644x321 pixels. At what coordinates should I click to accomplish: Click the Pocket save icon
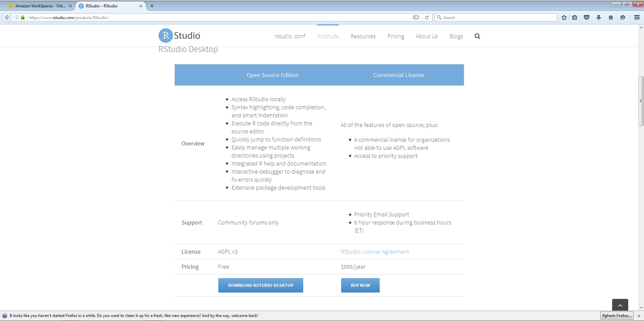click(587, 17)
